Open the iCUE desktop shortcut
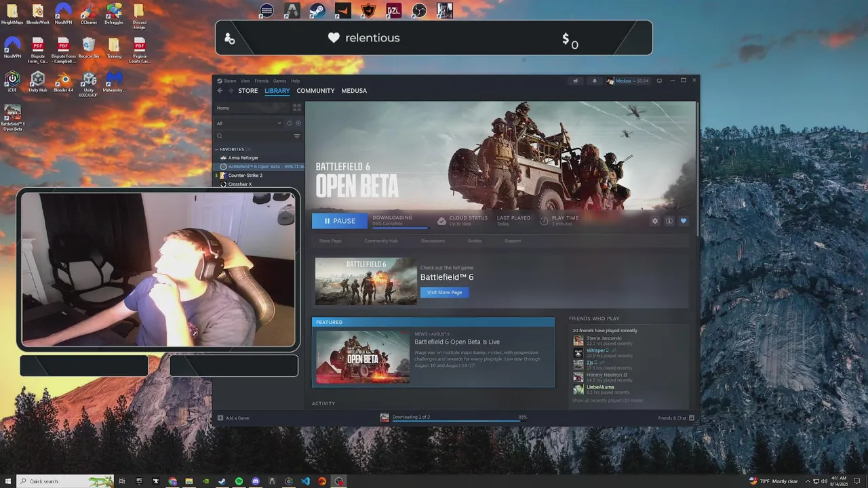868x488 pixels. (12, 82)
